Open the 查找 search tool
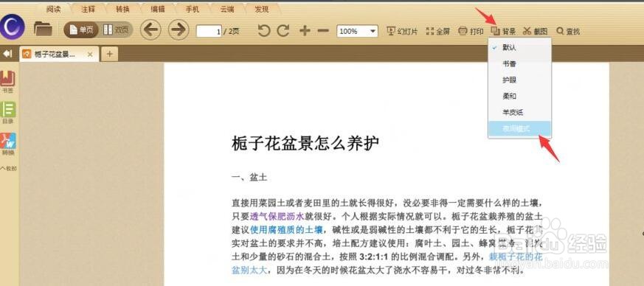This screenshot has width=644, height=286. pyautogui.click(x=568, y=31)
